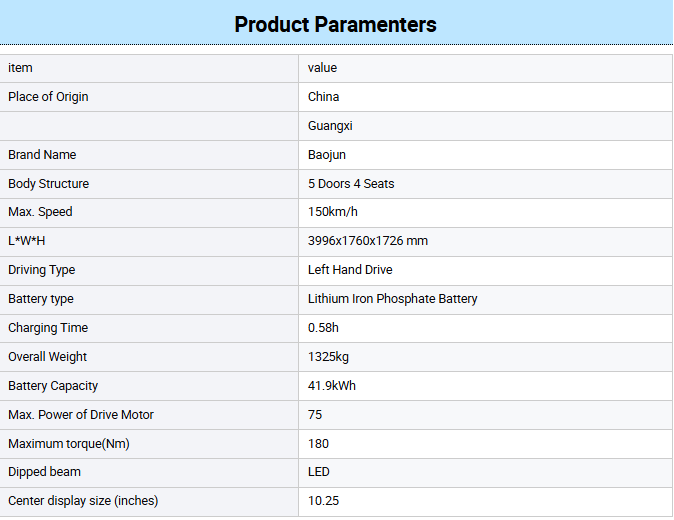This screenshot has width=674, height=520.
Task: Click the Center display size (inches) label
Action: 83,501
